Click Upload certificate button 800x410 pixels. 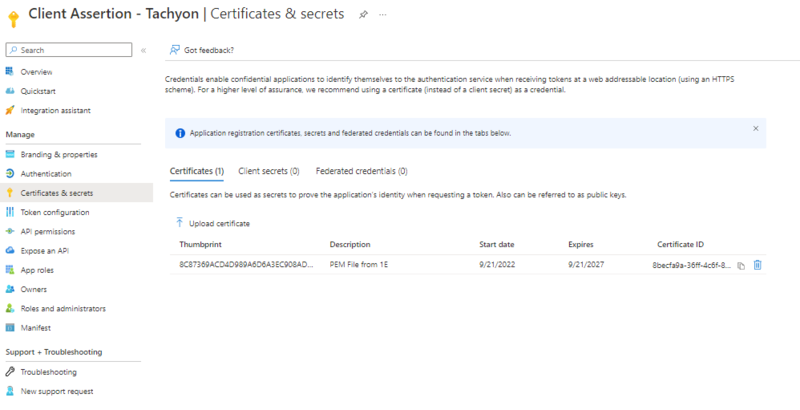(212, 223)
